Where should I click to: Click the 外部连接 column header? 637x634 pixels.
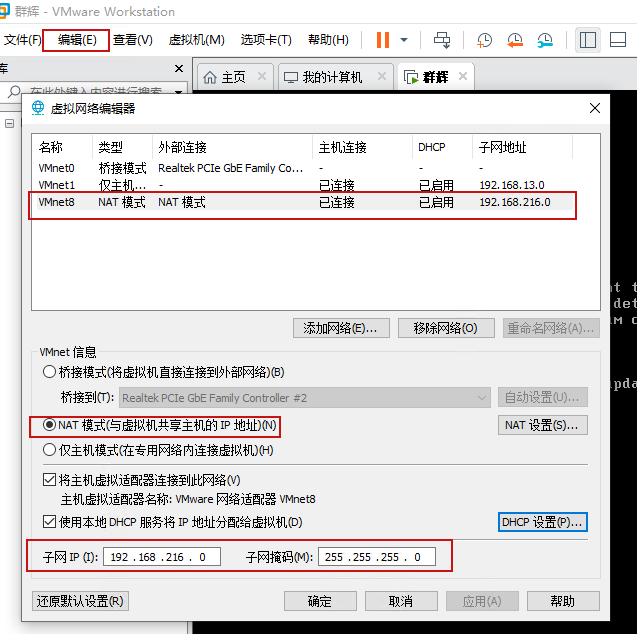232,147
